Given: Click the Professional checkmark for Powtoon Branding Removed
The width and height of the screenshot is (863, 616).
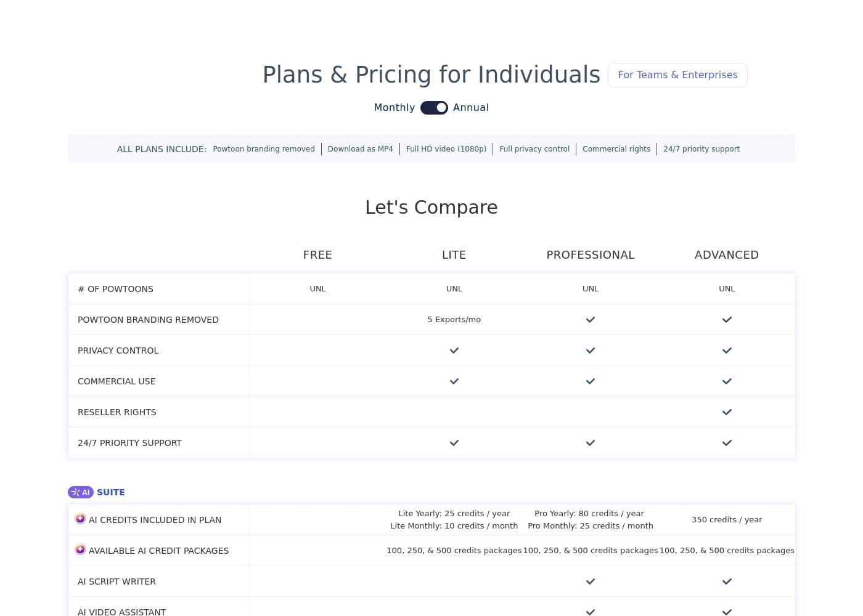Looking at the screenshot, I should 591,320.
